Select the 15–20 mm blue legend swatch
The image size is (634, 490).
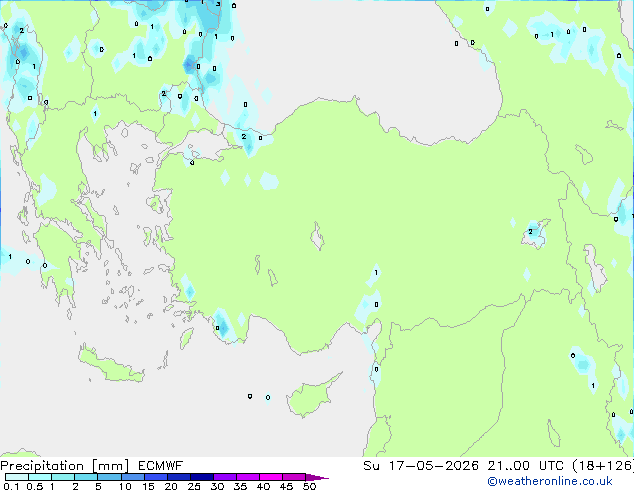pyautogui.click(x=156, y=477)
